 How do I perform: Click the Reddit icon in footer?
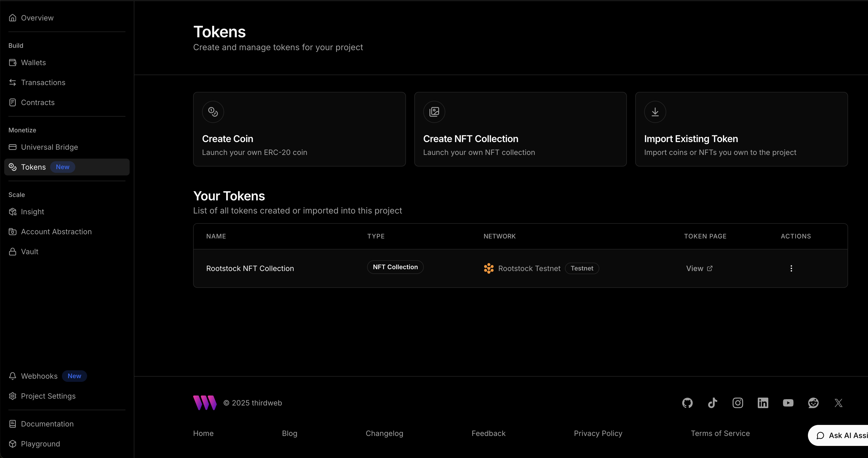(x=813, y=403)
